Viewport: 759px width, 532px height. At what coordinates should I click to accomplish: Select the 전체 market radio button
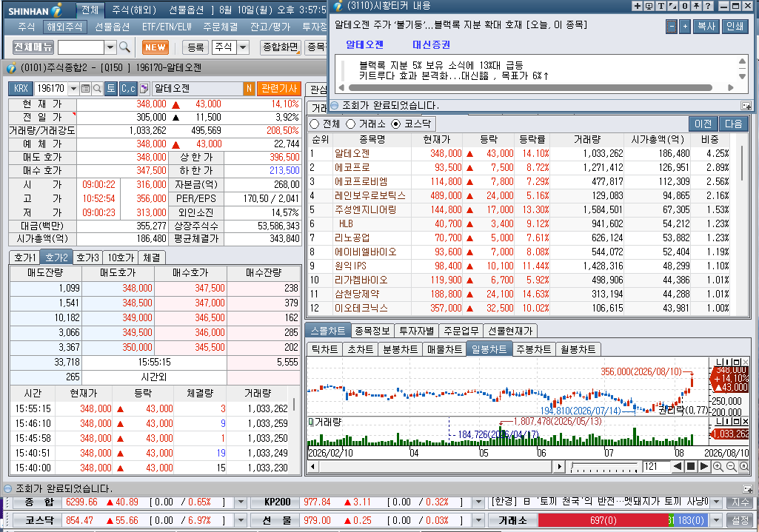click(x=314, y=124)
